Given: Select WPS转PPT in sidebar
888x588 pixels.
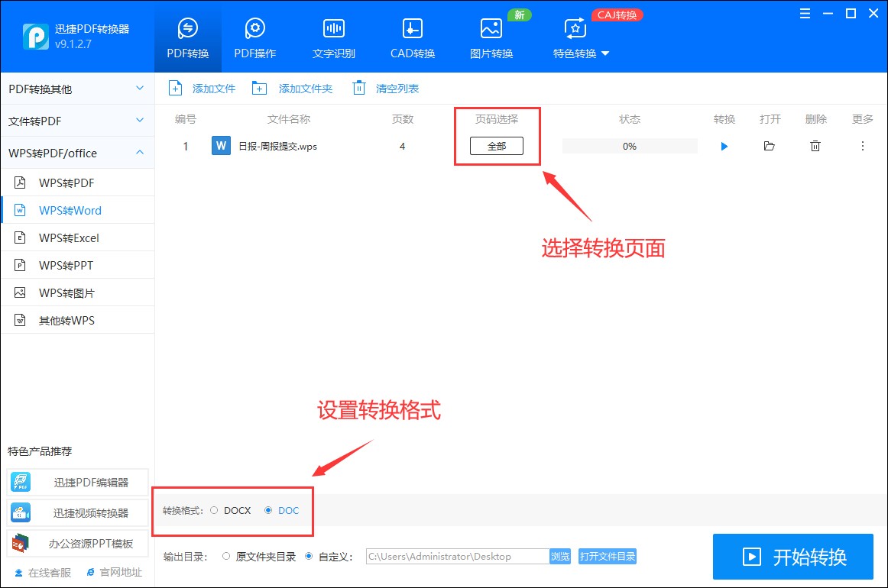Looking at the screenshot, I should [x=77, y=266].
